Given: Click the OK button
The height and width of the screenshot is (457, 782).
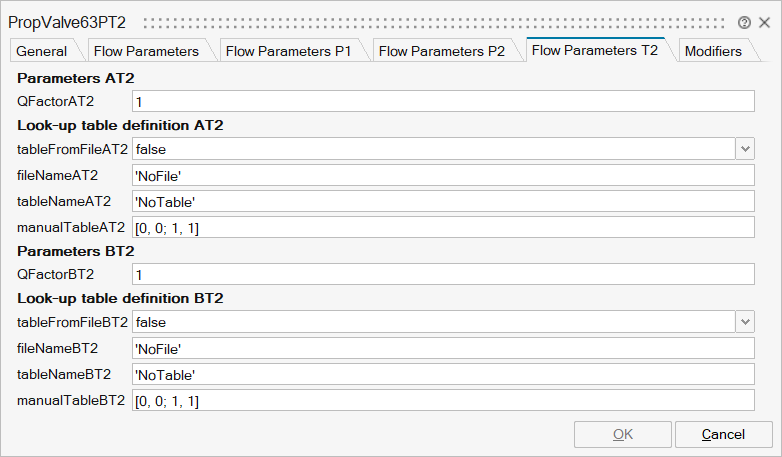Looking at the screenshot, I should (622, 435).
